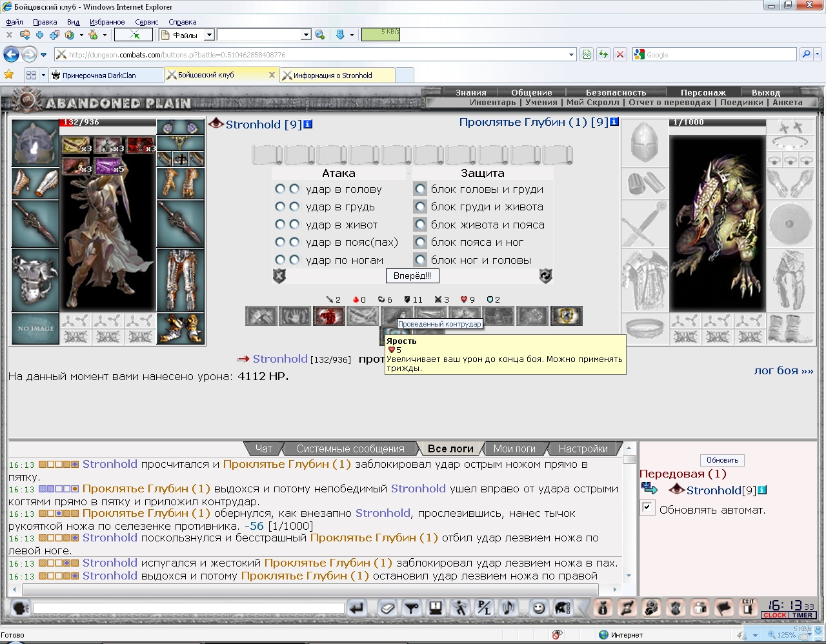The width and height of the screenshot is (826, 644).
Task: Open Stronhold's info icon next to name
Action: pyautogui.click(x=308, y=124)
